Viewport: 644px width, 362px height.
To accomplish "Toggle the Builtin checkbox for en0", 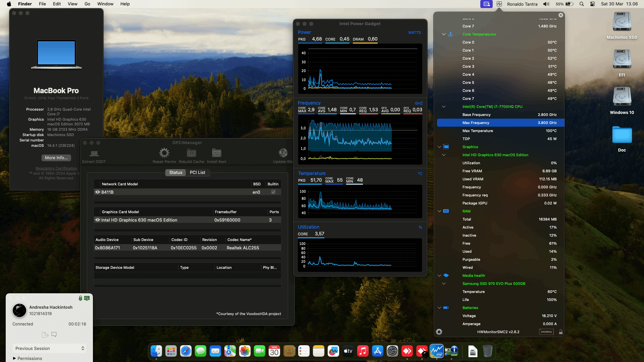I will (273, 192).
